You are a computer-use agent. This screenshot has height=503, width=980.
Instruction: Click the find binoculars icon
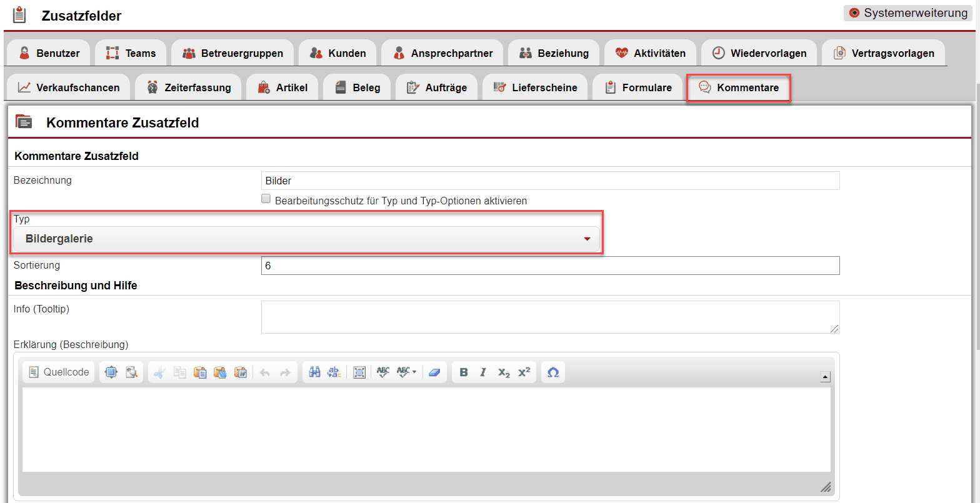[315, 372]
